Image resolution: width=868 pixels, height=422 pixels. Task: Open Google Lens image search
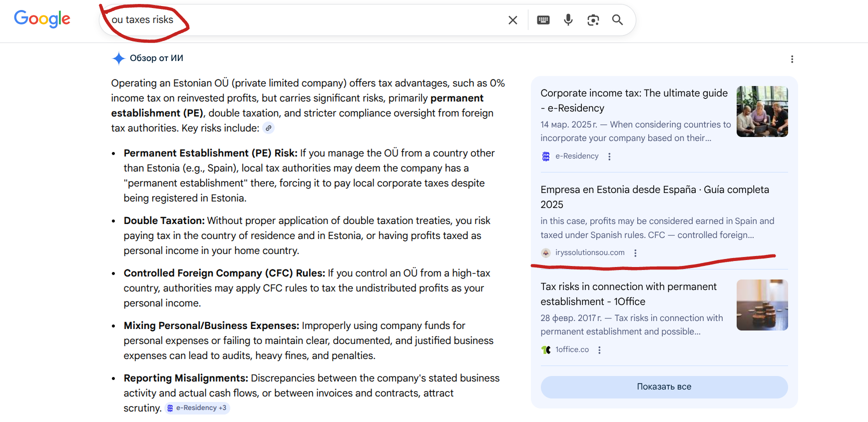pos(593,20)
